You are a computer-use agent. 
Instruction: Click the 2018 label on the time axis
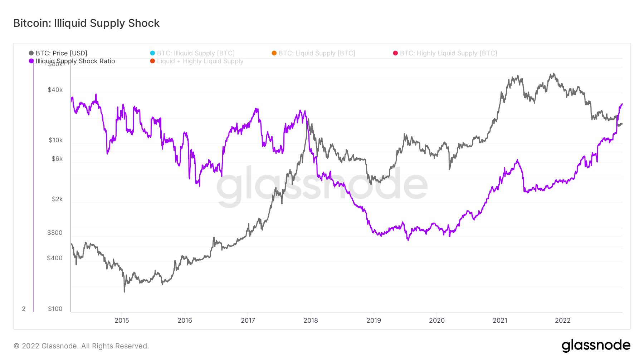tap(311, 321)
